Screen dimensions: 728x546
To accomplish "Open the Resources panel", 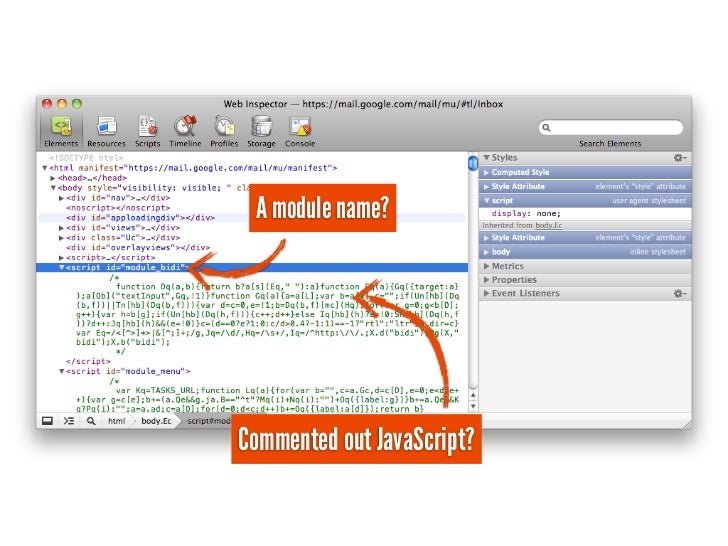I will click(106, 131).
